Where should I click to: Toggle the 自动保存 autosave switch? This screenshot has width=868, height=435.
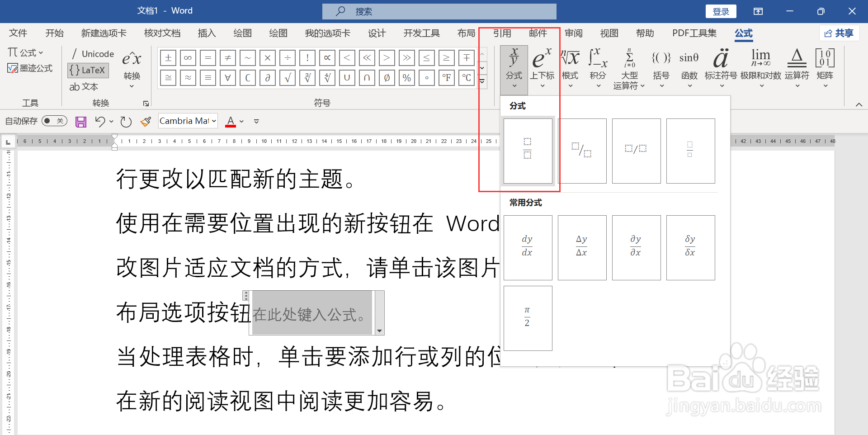[54, 121]
